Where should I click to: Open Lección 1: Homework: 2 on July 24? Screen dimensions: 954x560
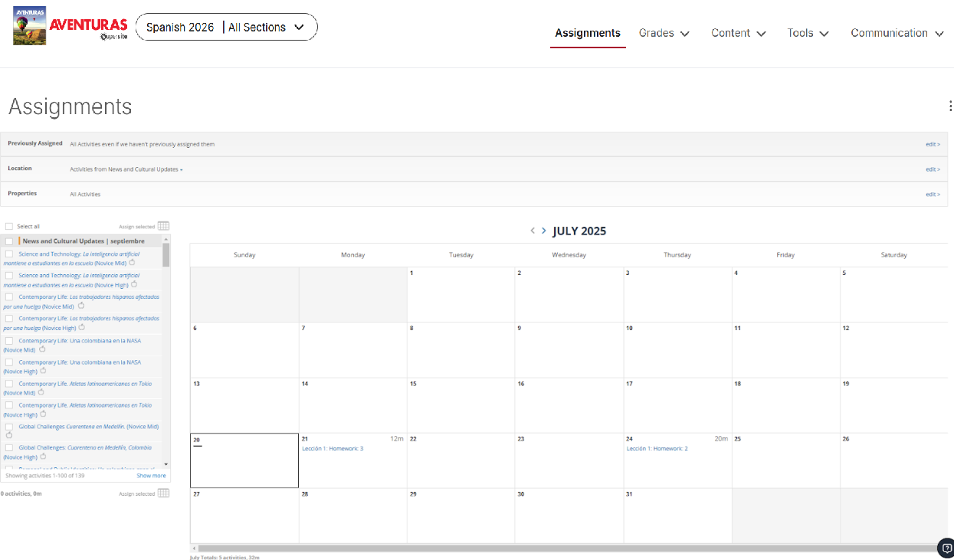[x=657, y=448]
